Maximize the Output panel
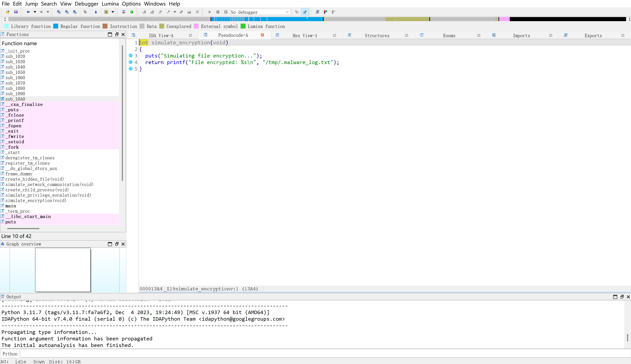631x364 pixels. pos(615,297)
